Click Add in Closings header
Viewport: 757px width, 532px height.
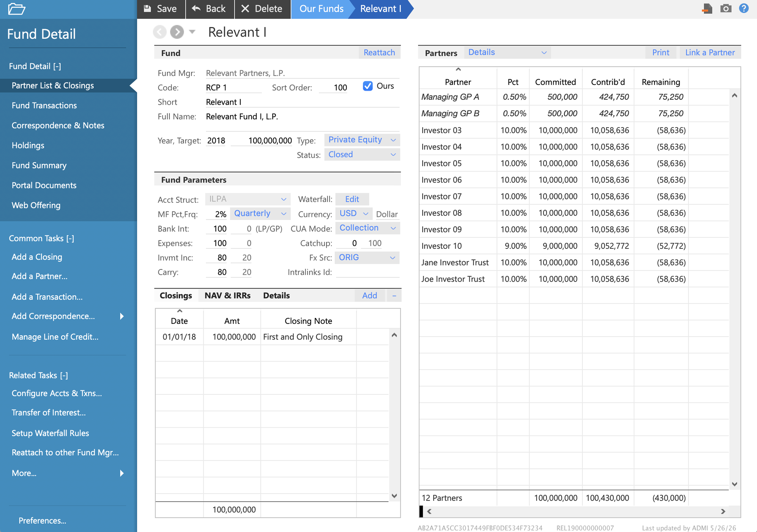point(370,295)
